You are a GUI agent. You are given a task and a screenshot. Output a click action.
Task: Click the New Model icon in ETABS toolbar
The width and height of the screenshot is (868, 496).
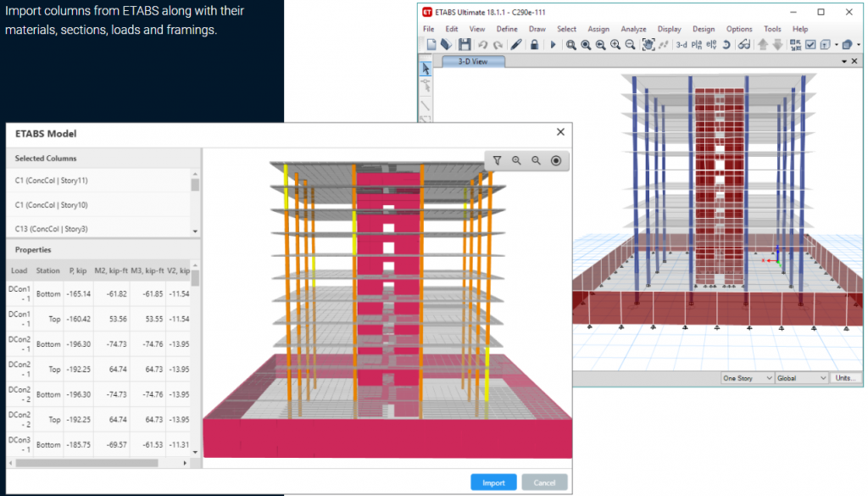pyautogui.click(x=431, y=45)
